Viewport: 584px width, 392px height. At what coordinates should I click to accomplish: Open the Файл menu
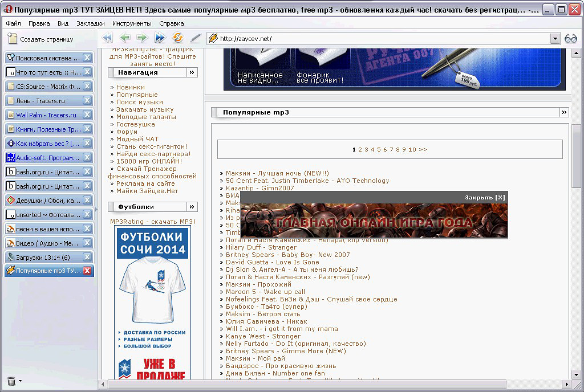(x=14, y=23)
